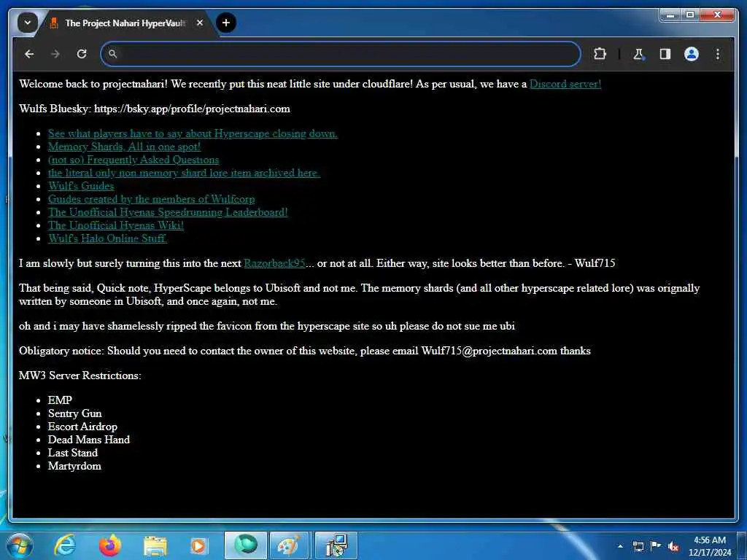
Task: Open the extensions puzzle-piece icon
Action: pyautogui.click(x=600, y=54)
